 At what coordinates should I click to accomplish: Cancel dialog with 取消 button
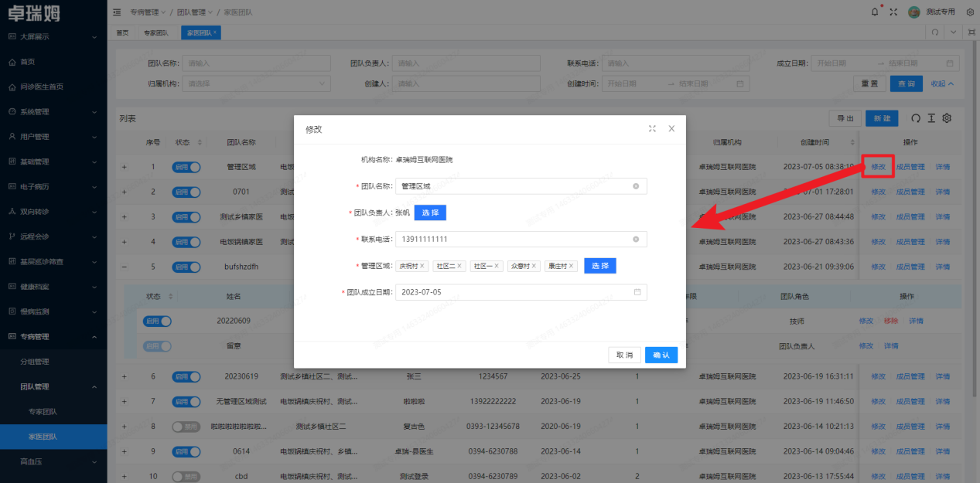(x=624, y=355)
